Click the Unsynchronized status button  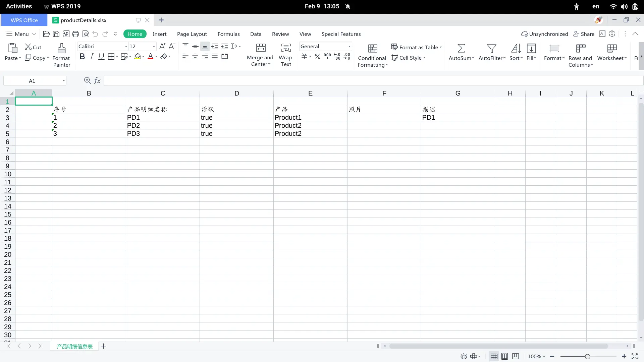click(544, 34)
